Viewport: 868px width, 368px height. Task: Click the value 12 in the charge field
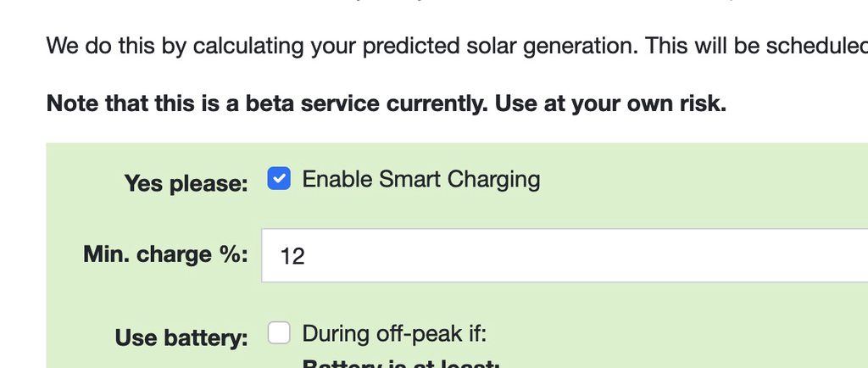[292, 256]
